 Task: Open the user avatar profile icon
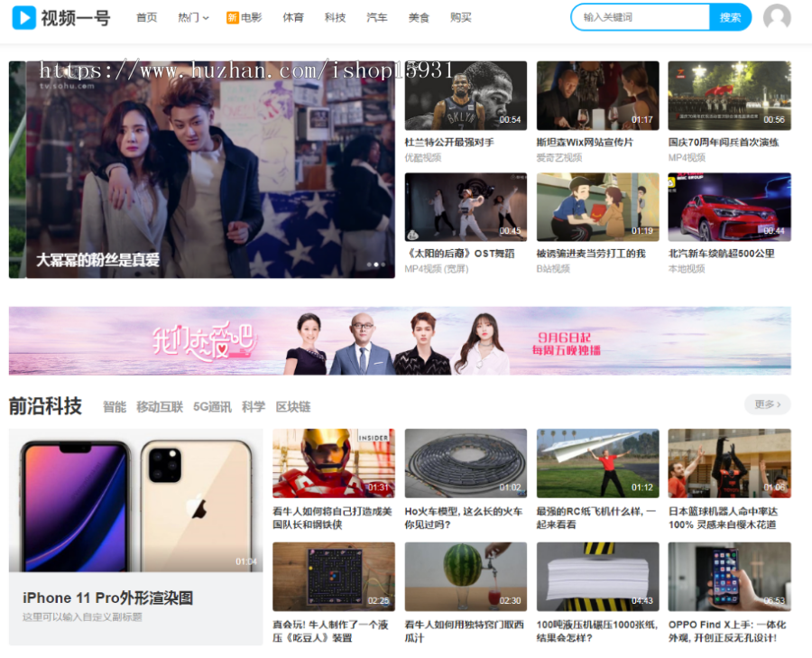[x=776, y=17]
